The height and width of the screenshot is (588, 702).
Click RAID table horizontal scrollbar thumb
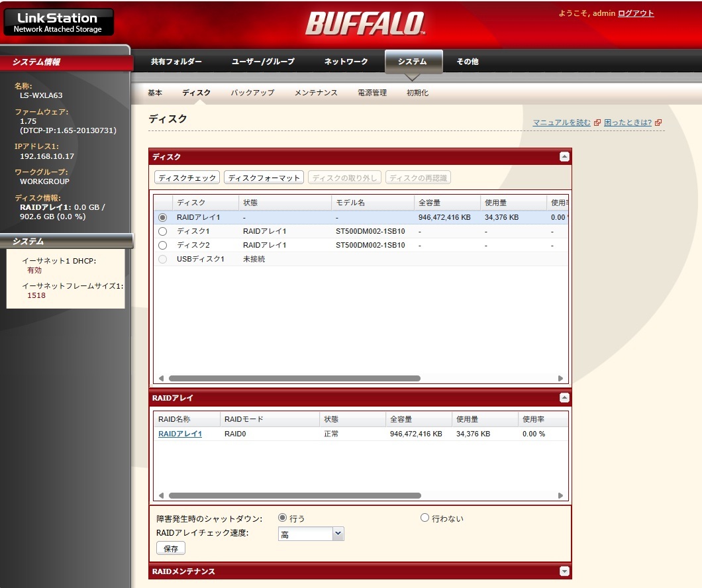click(x=295, y=496)
